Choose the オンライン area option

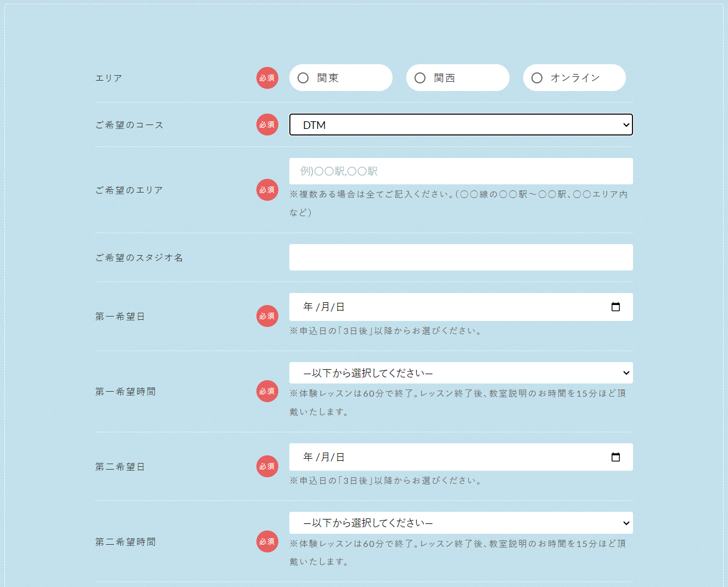pyautogui.click(x=536, y=77)
